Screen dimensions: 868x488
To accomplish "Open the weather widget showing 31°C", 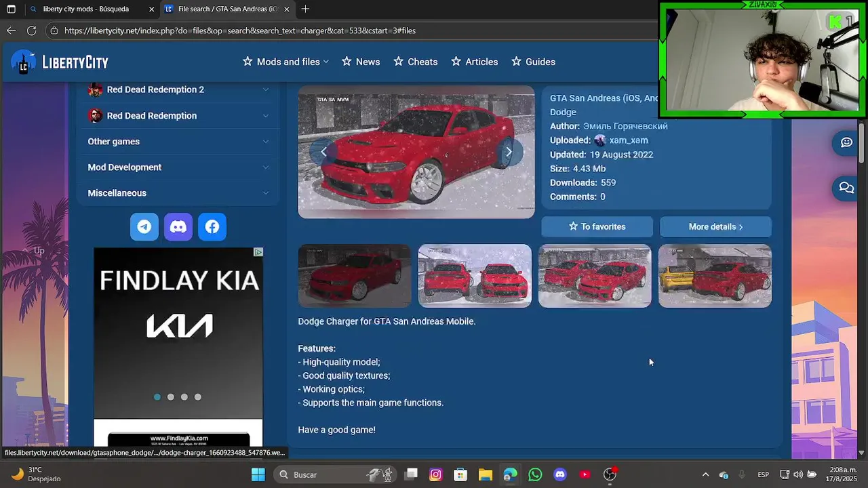I will [x=37, y=474].
